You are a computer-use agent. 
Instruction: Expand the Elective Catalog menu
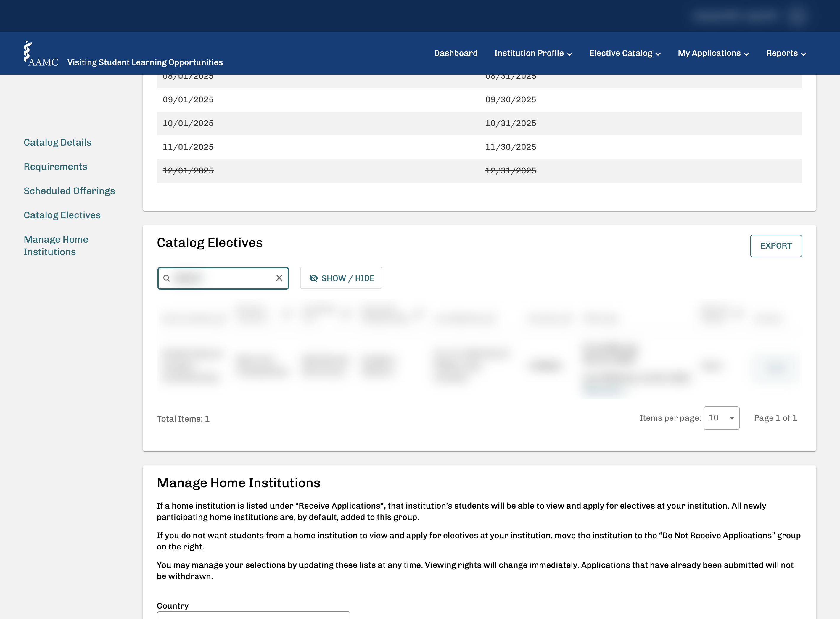click(625, 53)
